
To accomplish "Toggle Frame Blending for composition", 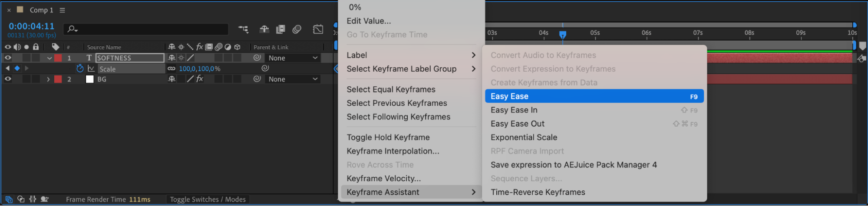I will [x=281, y=29].
